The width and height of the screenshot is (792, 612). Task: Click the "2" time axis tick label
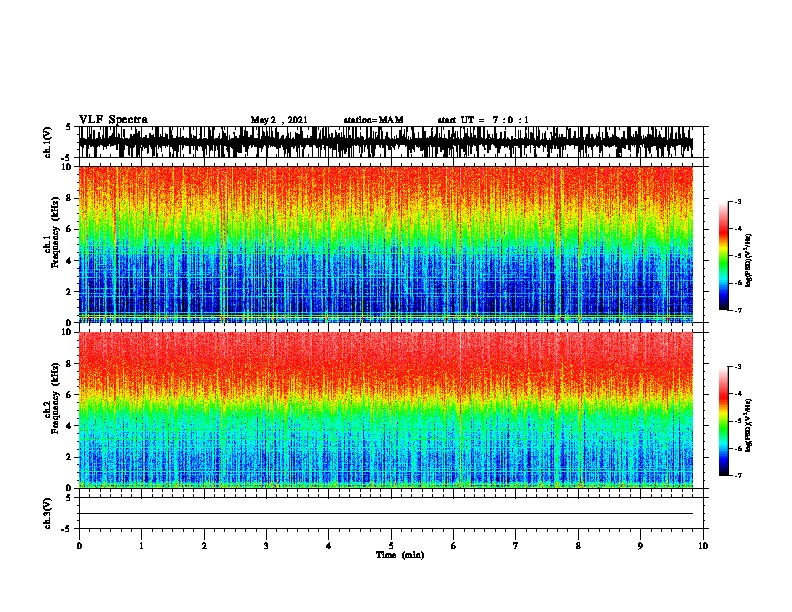click(204, 546)
